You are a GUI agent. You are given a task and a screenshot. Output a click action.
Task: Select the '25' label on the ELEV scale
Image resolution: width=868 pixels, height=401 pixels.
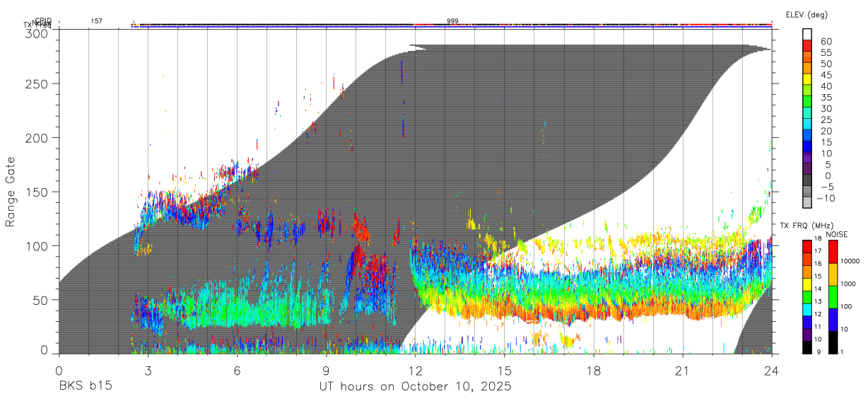click(826, 120)
